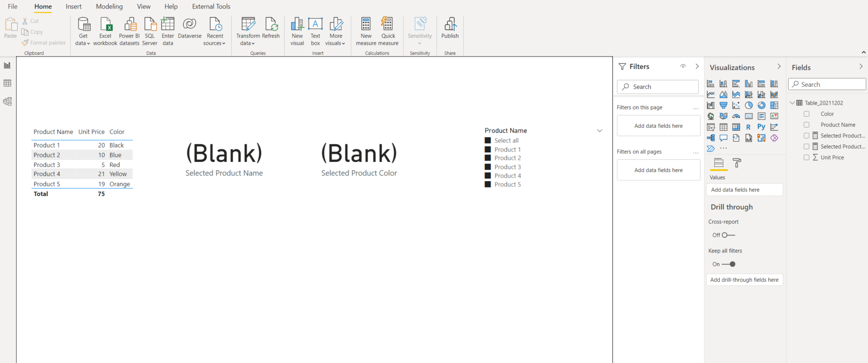This screenshot has height=363, width=868.
Task: Insert an R script visual
Action: click(749, 127)
